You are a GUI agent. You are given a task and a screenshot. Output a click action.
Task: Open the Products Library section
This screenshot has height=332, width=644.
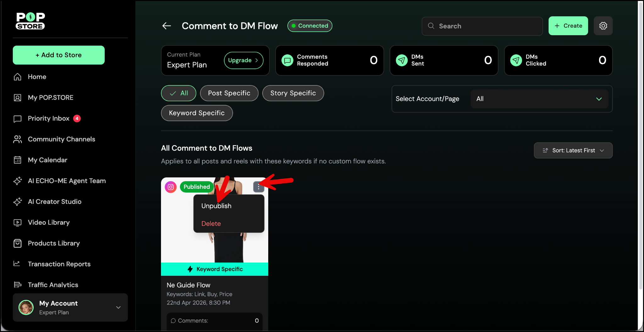[x=54, y=243]
